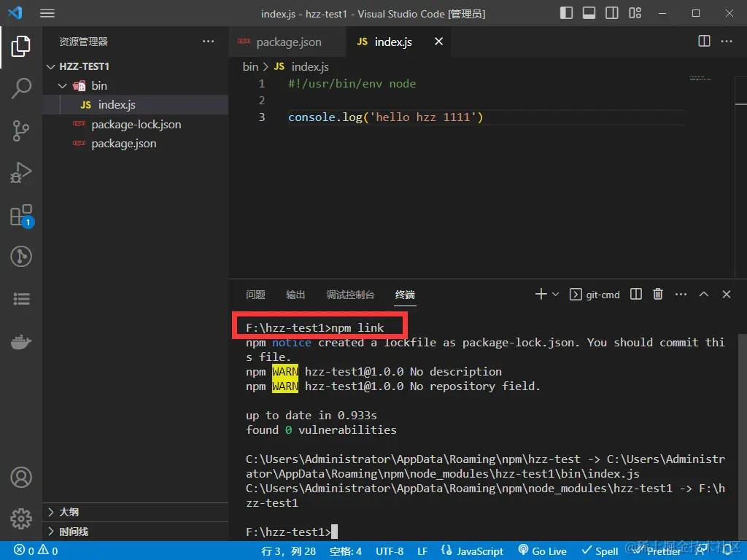
Task: Create a new terminal with plus
Action: click(541, 295)
